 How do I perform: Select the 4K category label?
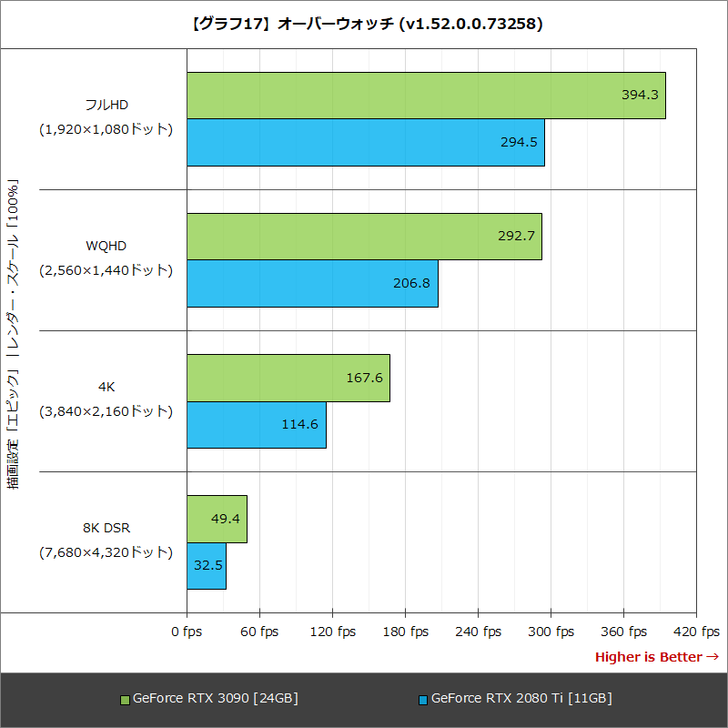coord(106,388)
